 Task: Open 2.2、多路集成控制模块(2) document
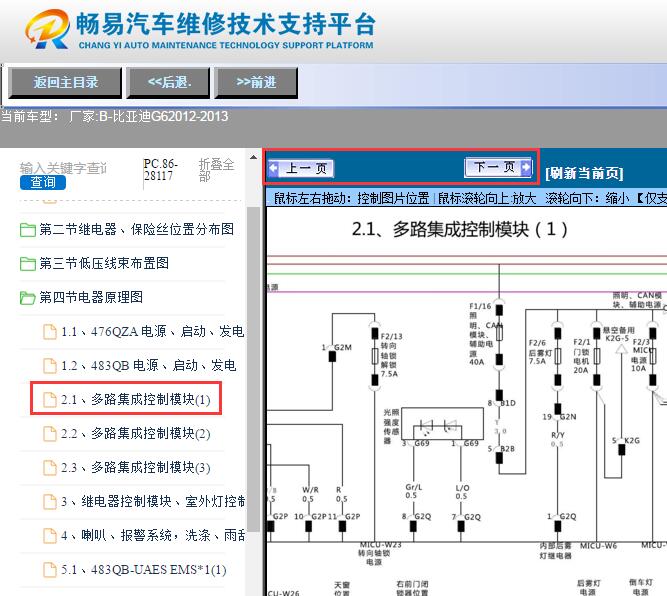(136, 433)
